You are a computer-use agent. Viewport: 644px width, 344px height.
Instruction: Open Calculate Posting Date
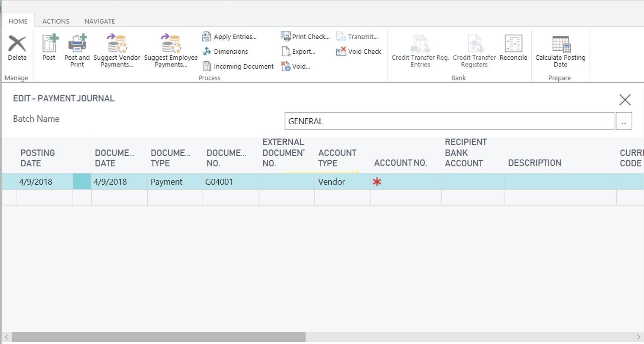(560, 49)
